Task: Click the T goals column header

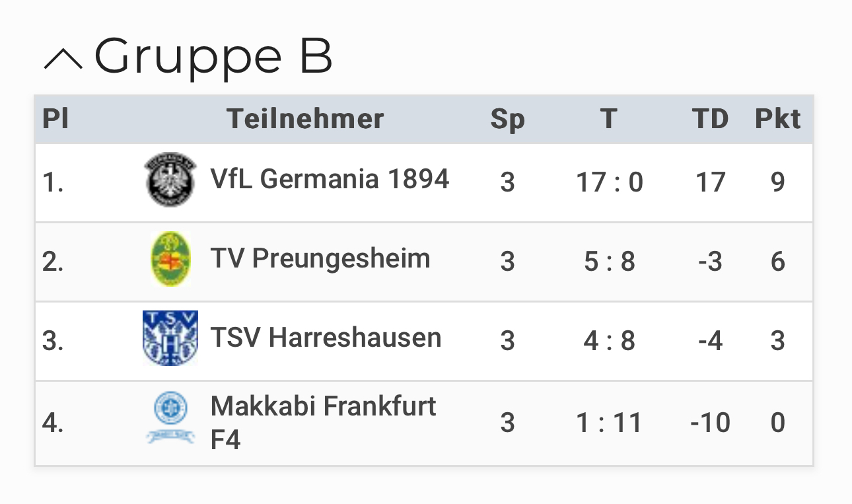Action: [609, 120]
